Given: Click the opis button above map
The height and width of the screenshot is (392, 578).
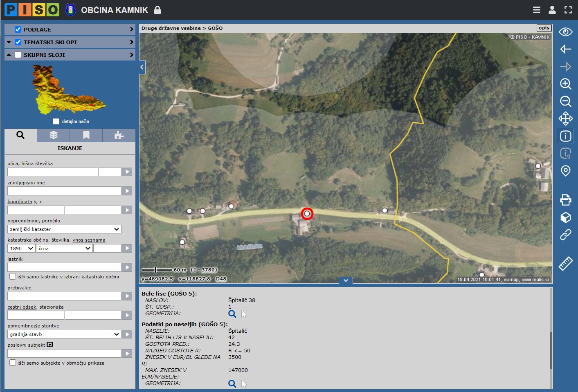Looking at the screenshot, I should (x=544, y=28).
